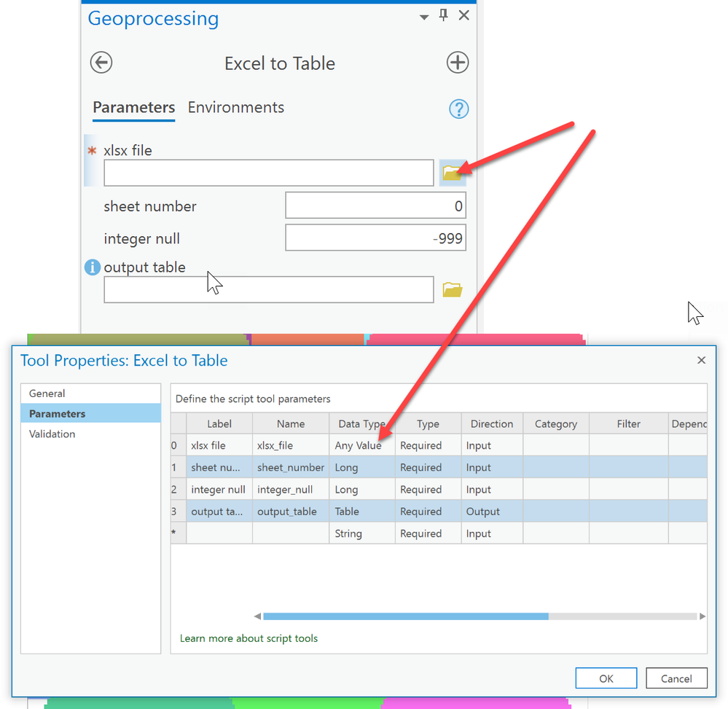The image size is (728, 709).
Task: Select Validation in Tool Properties sidebar
Action: [90, 434]
